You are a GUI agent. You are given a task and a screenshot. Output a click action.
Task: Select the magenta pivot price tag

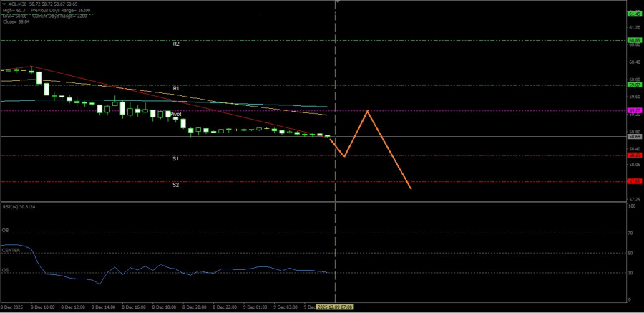point(634,111)
